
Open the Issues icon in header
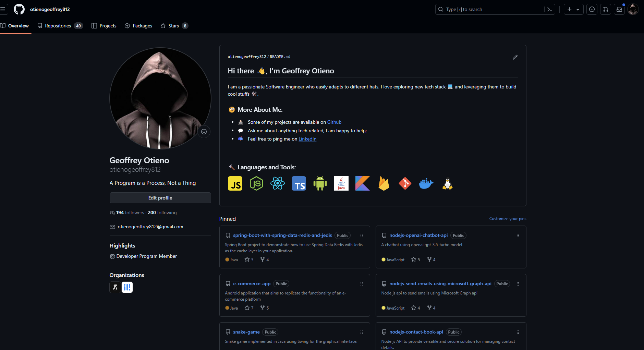coord(592,9)
